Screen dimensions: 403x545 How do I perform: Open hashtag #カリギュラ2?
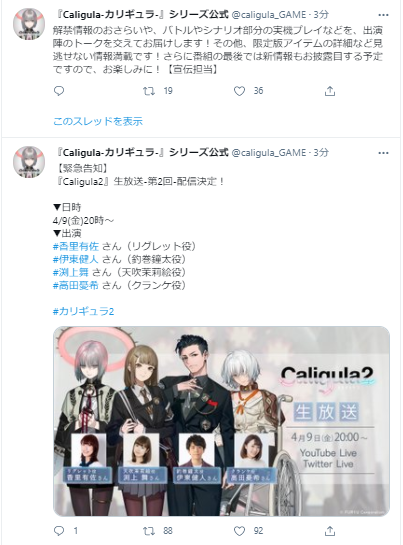point(83,311)
